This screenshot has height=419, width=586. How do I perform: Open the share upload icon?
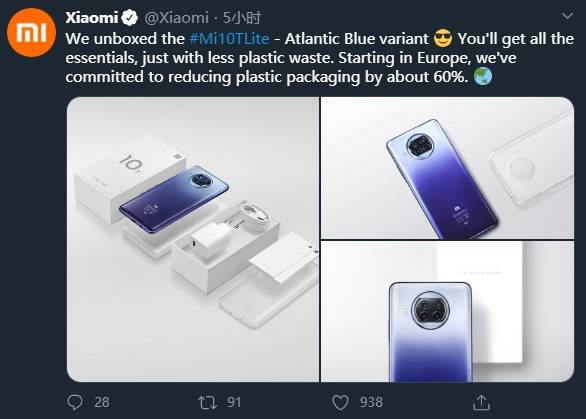pos(481,403)
